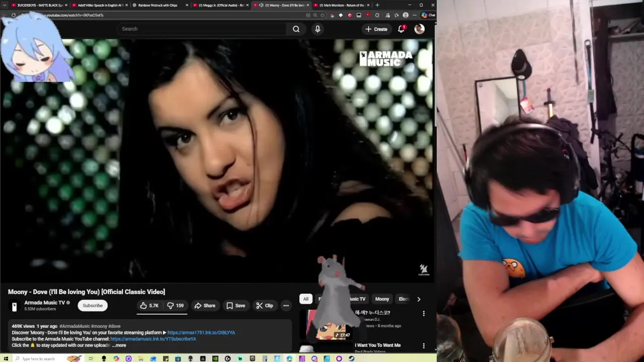Open the YTSubscribeYA link
644x362 pixels.
click(x=153, y=339)
